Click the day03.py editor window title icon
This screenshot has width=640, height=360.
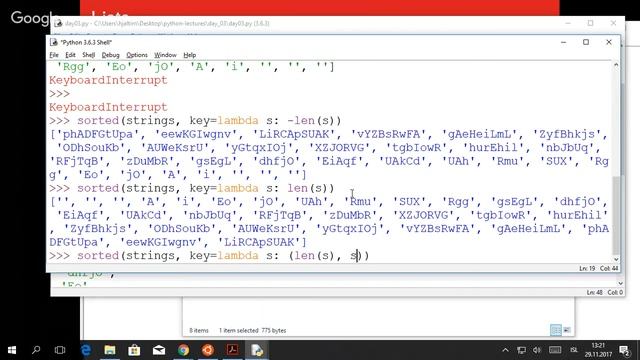coord(58,23)
